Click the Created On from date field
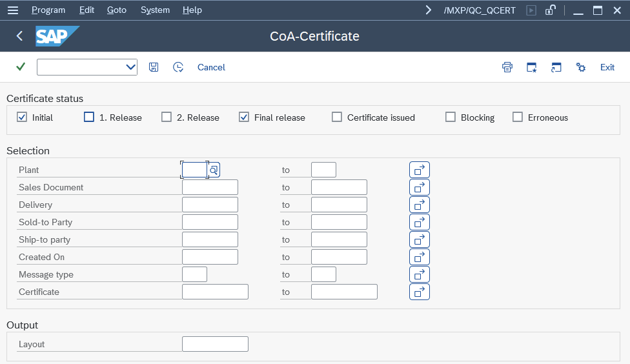This screenshot has height=364, width=630. [x=210, y=257]
